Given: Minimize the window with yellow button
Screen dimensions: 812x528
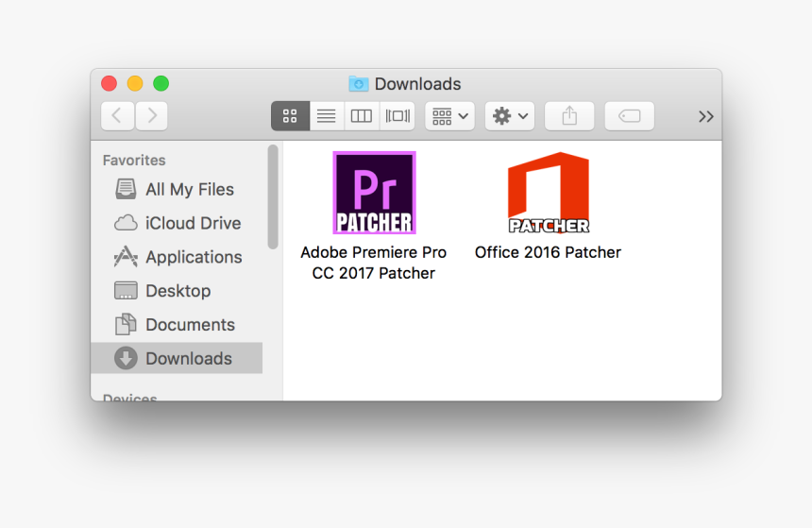Looking at the screenshot, I should click(x=135, y=83).
